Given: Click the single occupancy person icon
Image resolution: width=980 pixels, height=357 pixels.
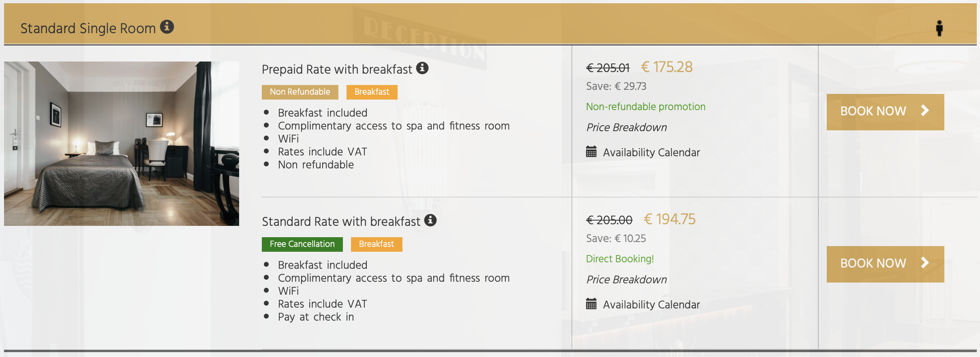Looking at the screenshot, I should [x=939, y=28].
